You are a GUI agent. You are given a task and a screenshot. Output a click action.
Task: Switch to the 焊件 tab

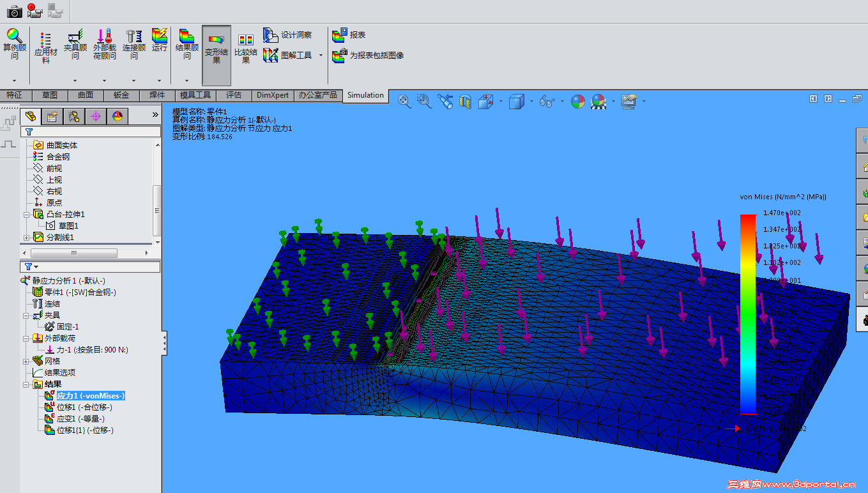[157, 95]
